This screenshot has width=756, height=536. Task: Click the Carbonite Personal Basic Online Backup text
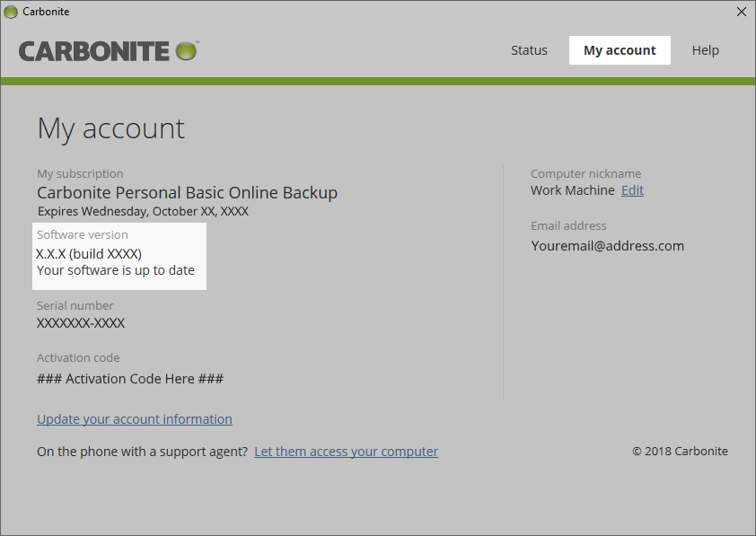187,193
